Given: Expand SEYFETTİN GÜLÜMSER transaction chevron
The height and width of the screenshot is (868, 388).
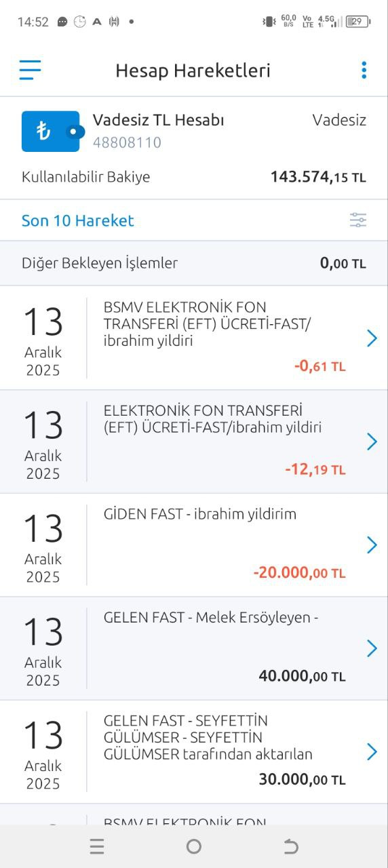Looking at the screenshot, I should [x=372, y=752].
